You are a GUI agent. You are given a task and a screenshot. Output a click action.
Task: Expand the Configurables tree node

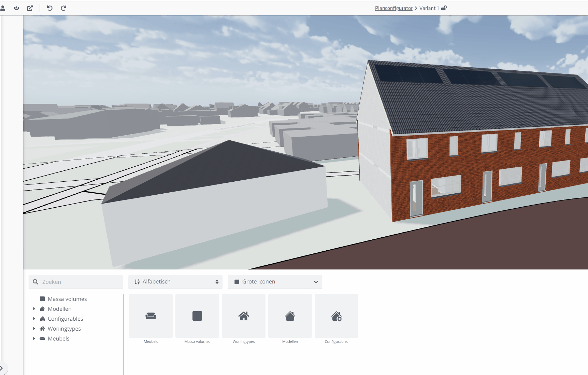pyautogui.click(x=34, y=319)
